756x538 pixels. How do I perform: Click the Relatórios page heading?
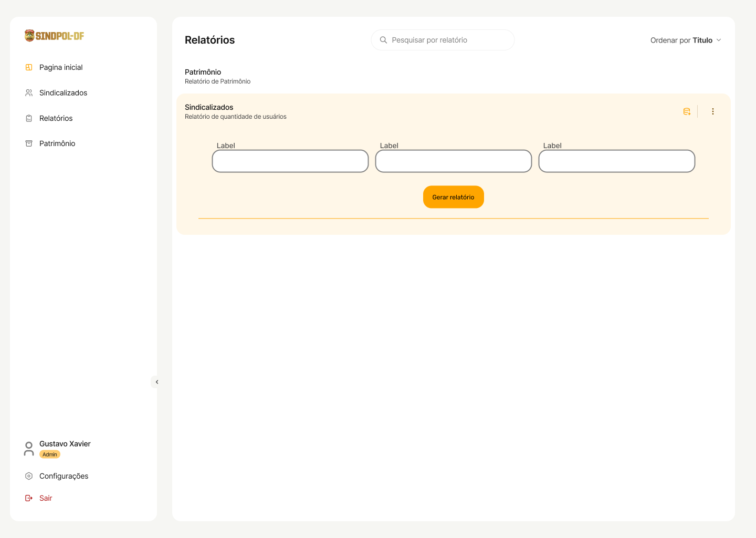click(x=209, y=40)
